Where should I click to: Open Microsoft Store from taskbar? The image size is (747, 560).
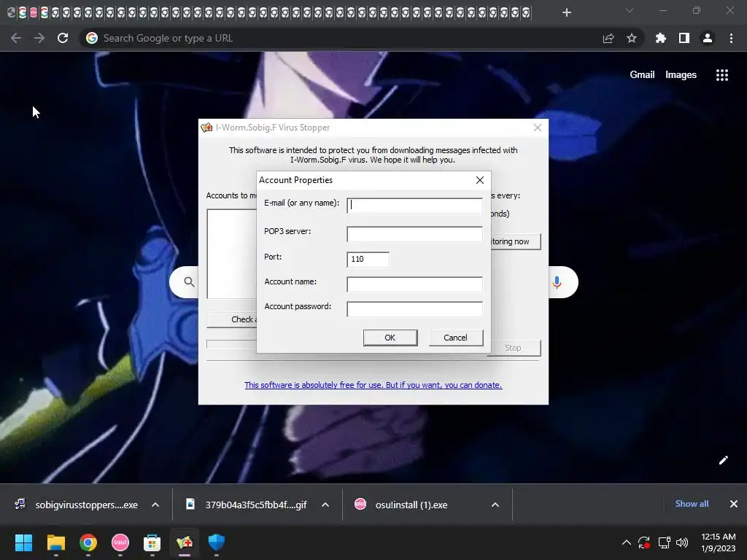coord(152,542)
